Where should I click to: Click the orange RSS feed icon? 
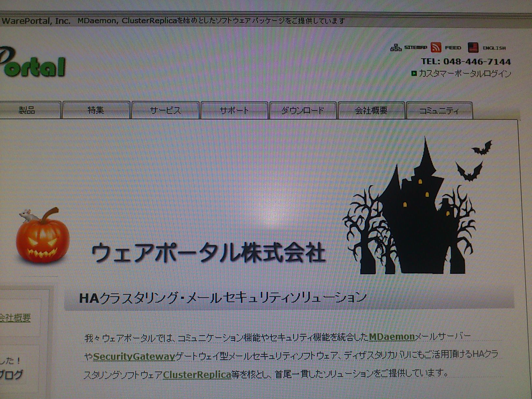[x=436, y=48]
